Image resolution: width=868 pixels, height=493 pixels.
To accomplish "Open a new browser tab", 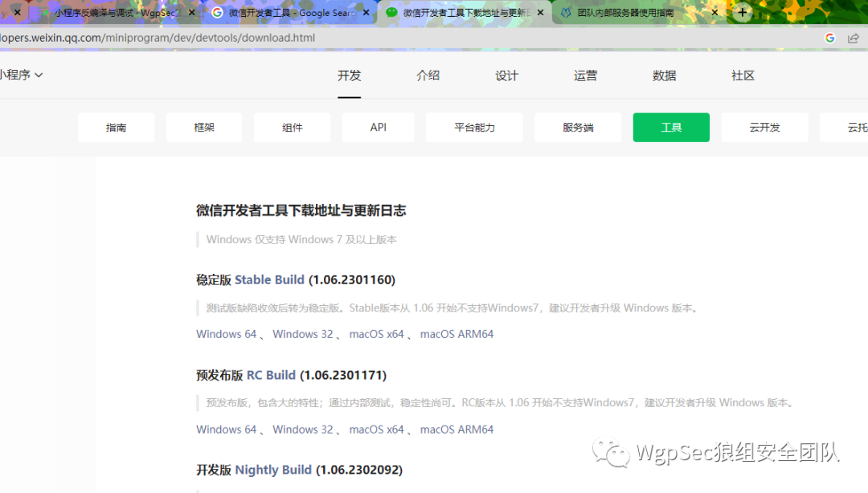I will coord(743,12).
